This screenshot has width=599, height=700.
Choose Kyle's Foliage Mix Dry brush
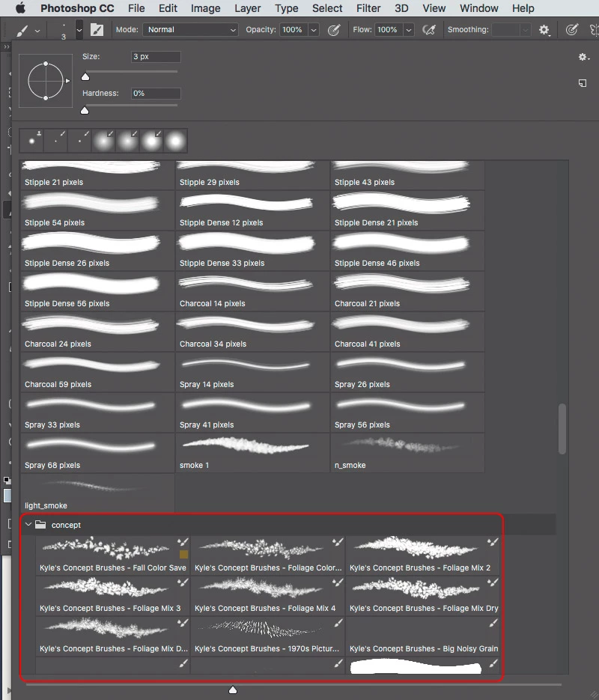click(423, 596)
